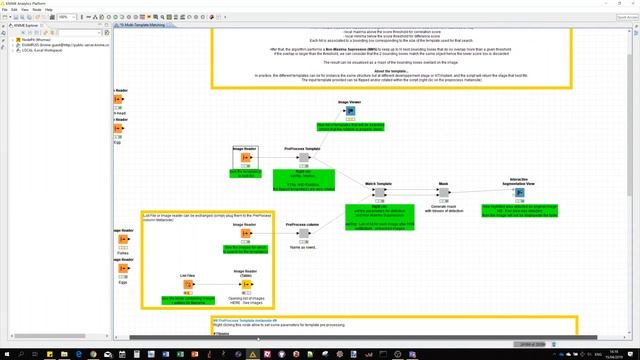640x360 pixels.
Task: Click the green annotation under Interactive Segmentation View
Action: click(x=519, y=211)
